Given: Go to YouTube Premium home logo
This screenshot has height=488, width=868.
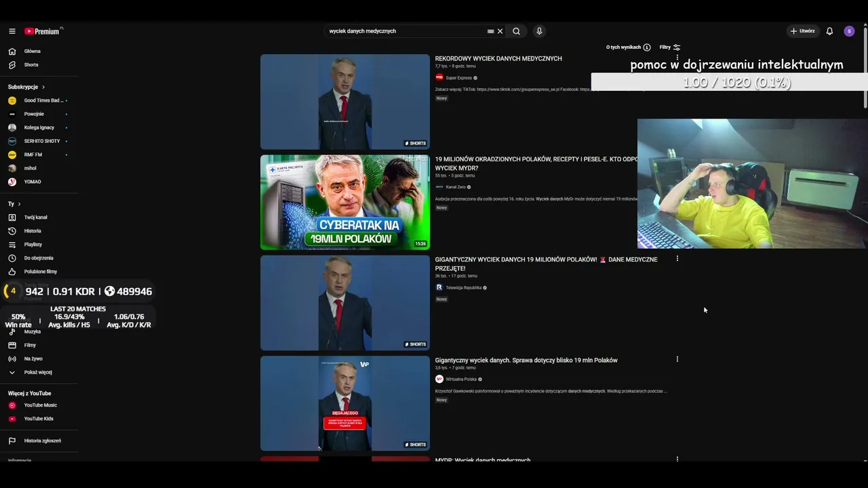Looking at the screenshot, I should (43, 31).
